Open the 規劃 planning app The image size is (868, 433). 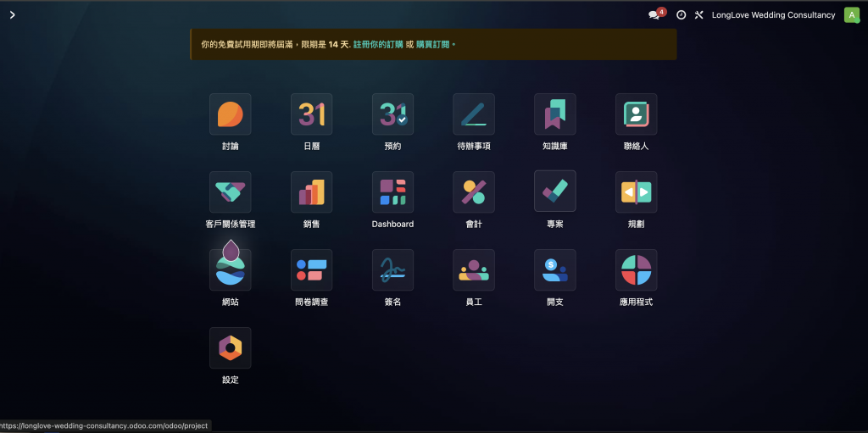click(637, 192)
